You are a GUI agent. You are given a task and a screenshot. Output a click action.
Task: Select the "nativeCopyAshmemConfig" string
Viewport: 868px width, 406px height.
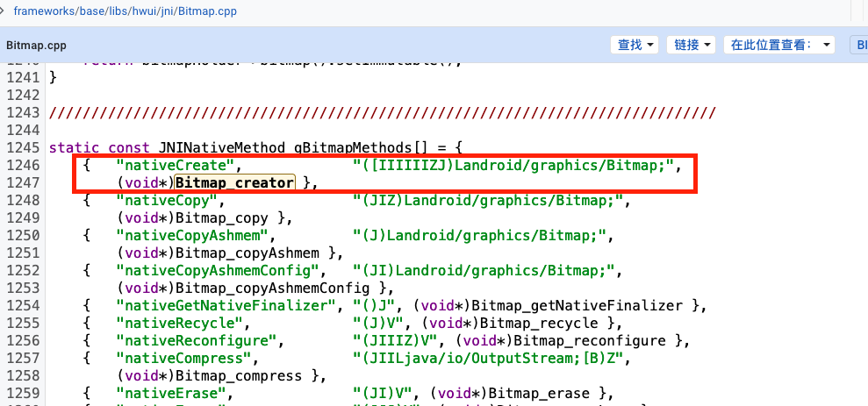[219, 271]
